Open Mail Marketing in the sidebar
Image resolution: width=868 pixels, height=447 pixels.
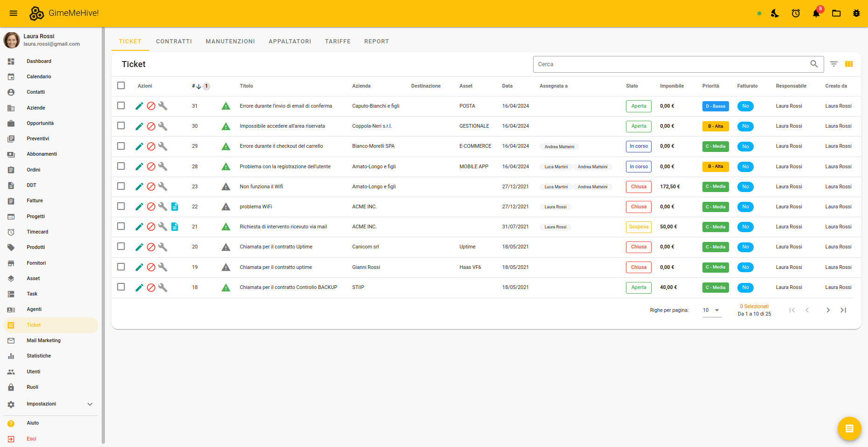click(51, 340)
